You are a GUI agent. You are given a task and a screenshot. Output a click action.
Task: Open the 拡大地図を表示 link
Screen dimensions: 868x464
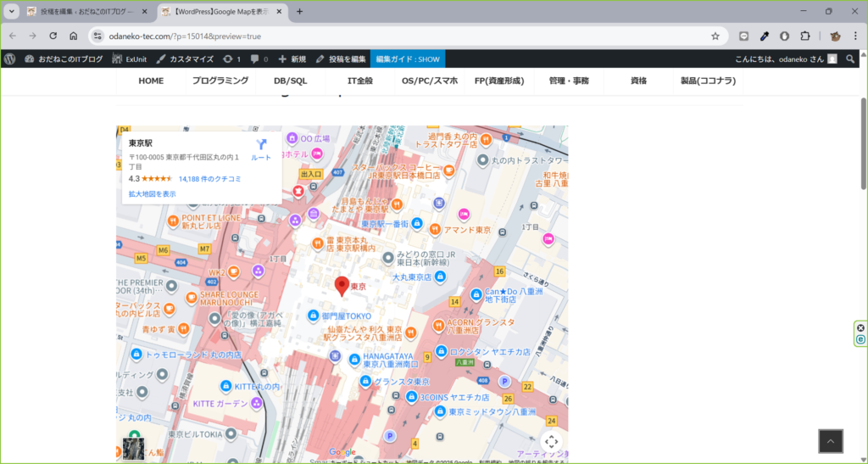click(153, 194)
